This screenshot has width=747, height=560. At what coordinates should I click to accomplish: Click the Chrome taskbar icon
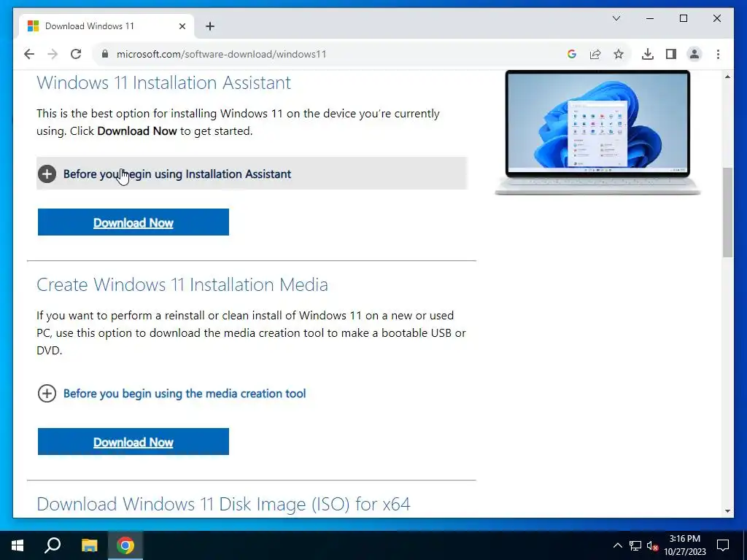click(x=125, y=545)
